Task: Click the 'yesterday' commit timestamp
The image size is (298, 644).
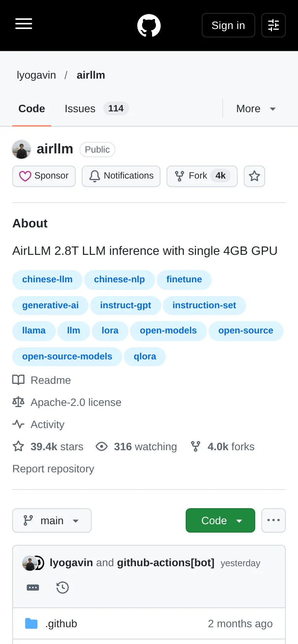Action: click(240, 563)
